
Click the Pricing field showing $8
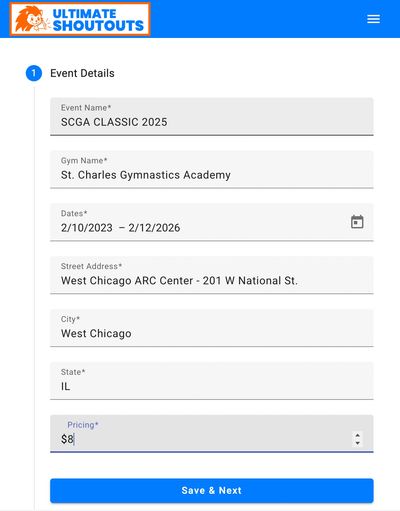[212, 434]
